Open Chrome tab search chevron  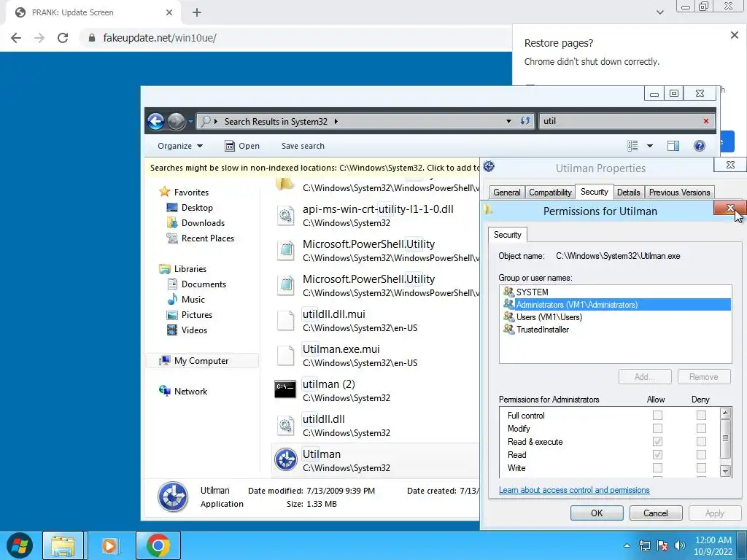[659, 12]
